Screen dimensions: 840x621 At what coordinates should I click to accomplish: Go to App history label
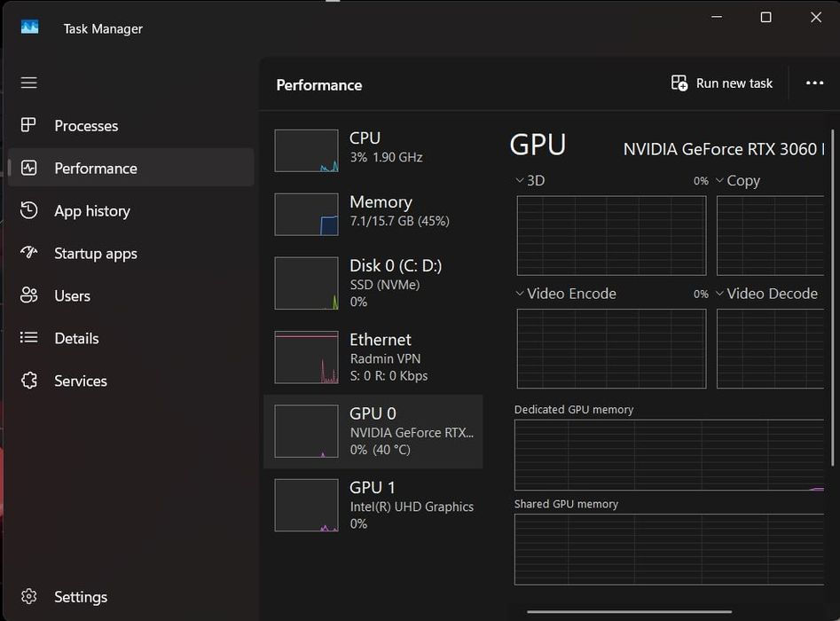click(x=92, y=211)
